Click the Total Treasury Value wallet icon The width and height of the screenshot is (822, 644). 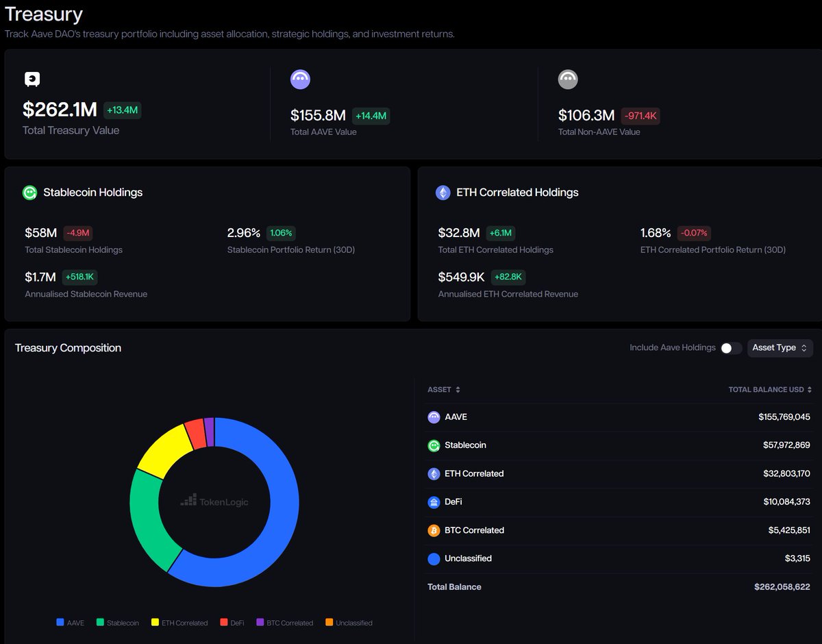(32, 79)
